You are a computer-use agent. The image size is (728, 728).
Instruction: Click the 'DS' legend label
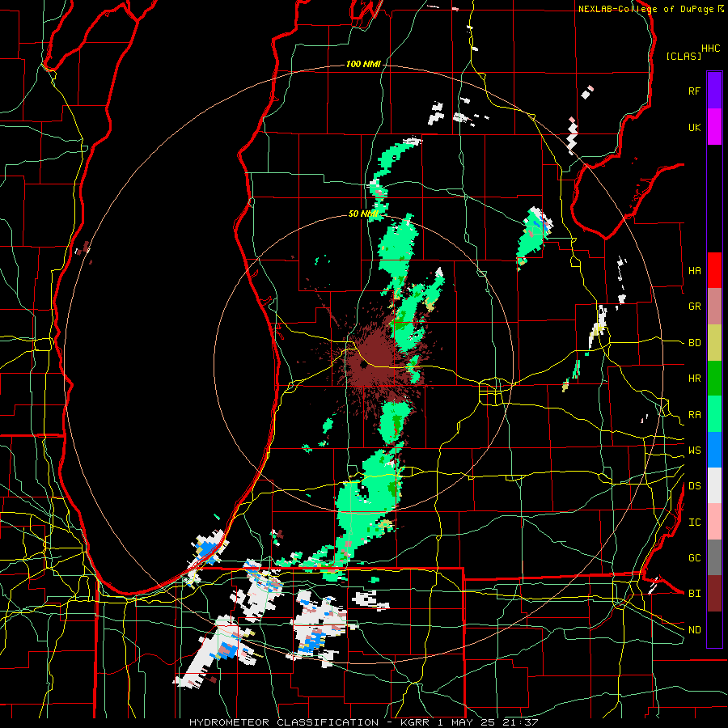694,486
